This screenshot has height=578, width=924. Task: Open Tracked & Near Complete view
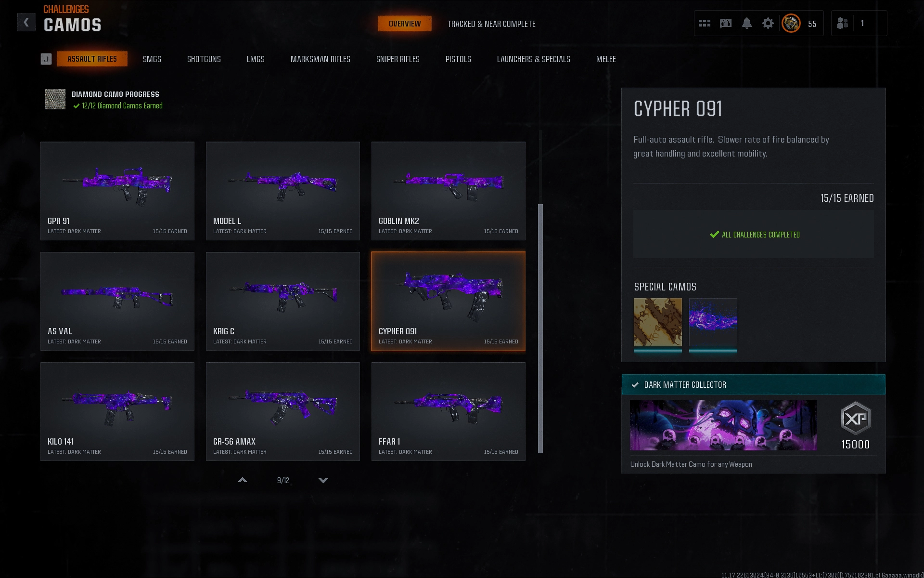click(x=491, y=24)
